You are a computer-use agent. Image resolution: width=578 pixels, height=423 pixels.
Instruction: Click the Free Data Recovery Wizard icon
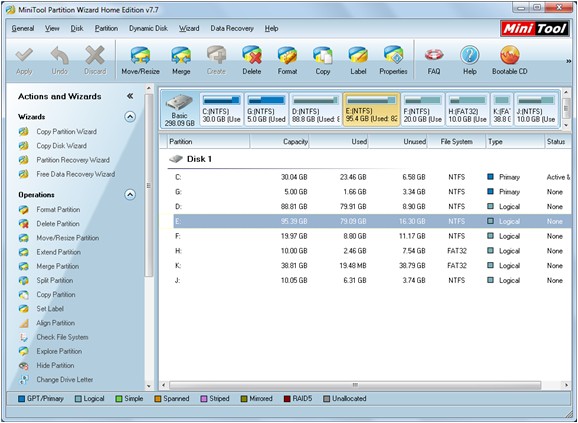coord(24,174)
